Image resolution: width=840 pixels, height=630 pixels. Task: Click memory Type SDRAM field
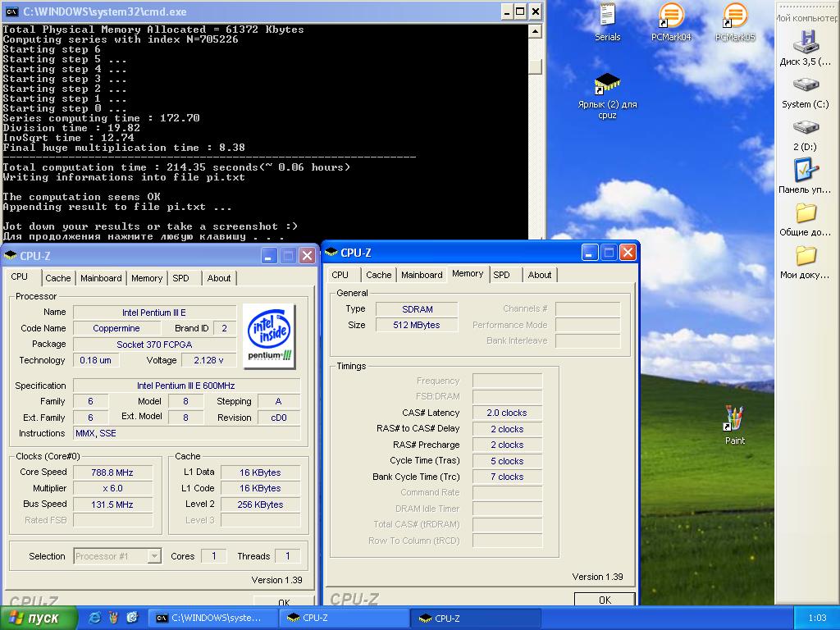click(x=417, y=309)
